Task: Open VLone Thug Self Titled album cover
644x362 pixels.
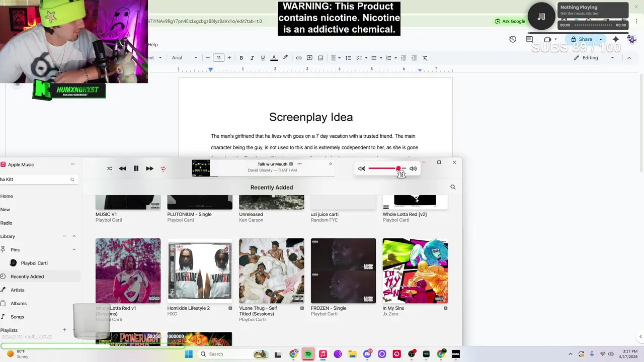Action: click(272, 270)
